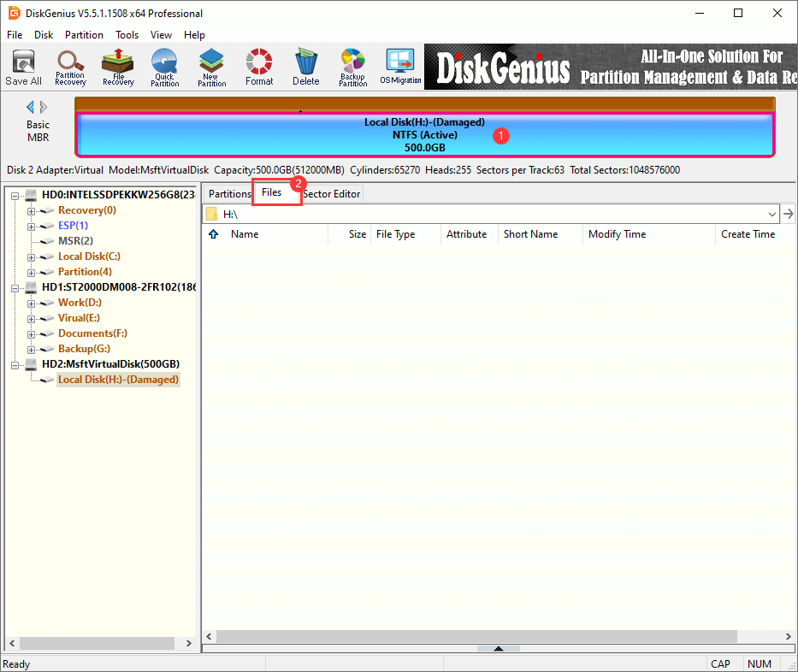This screenshot has width=798, height=672.
Task: Switch to the Files tab
Action: pyautogui.click(x=272, y=192)
